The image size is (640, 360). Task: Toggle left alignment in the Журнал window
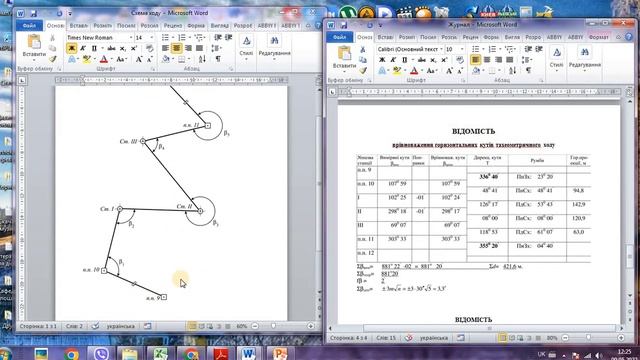(476, 60)
